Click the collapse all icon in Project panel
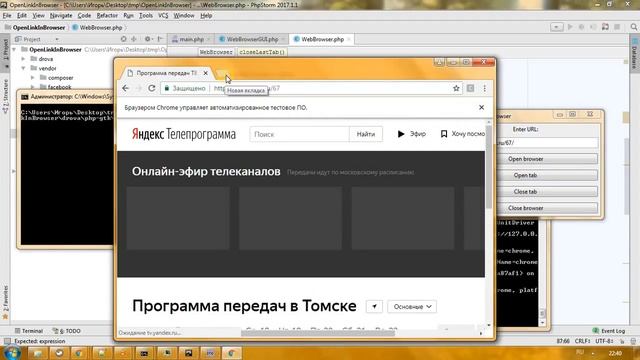Screen dimensions: 640x360 pyautogui.click(x=134, y=39)
